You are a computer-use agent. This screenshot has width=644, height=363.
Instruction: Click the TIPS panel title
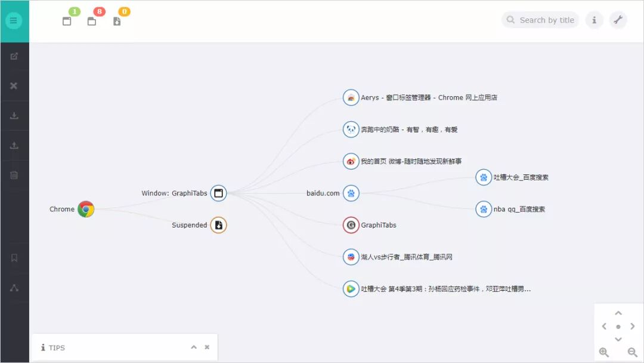(57, 348)
